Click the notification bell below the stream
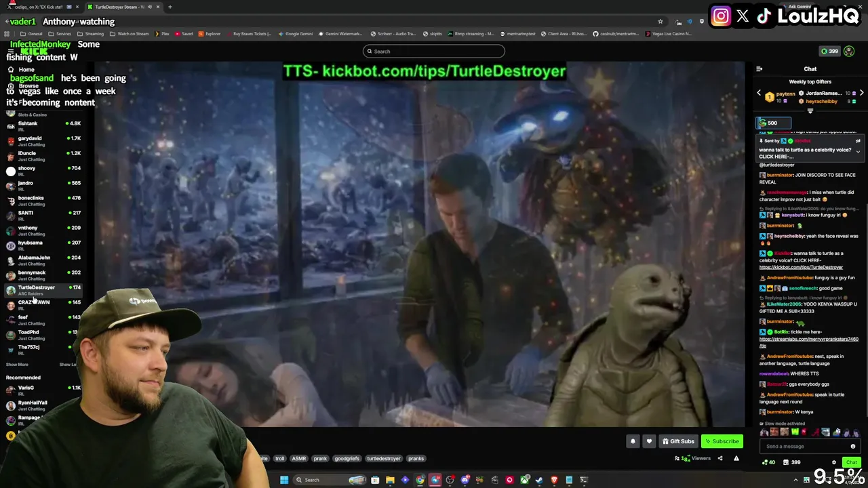 (633, 441)
